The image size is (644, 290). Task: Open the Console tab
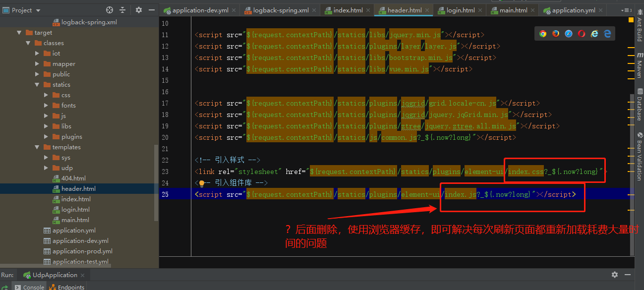(x=29, y=287)
